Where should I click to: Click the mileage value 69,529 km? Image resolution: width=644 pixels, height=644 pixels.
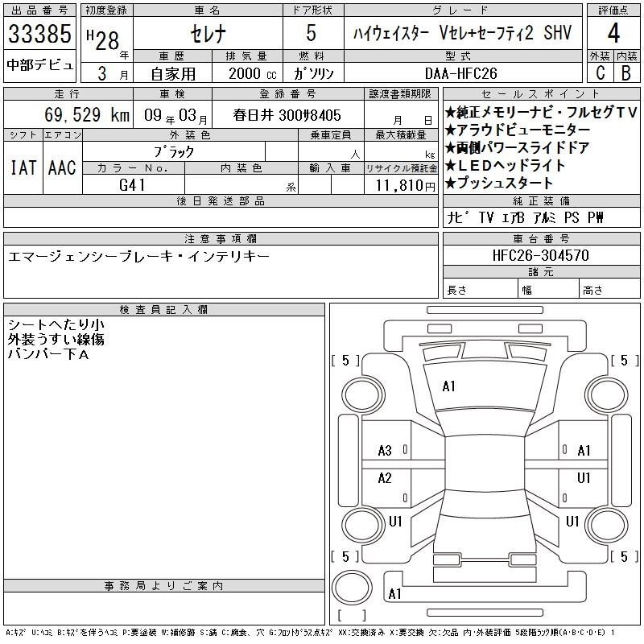click(87, 114)
